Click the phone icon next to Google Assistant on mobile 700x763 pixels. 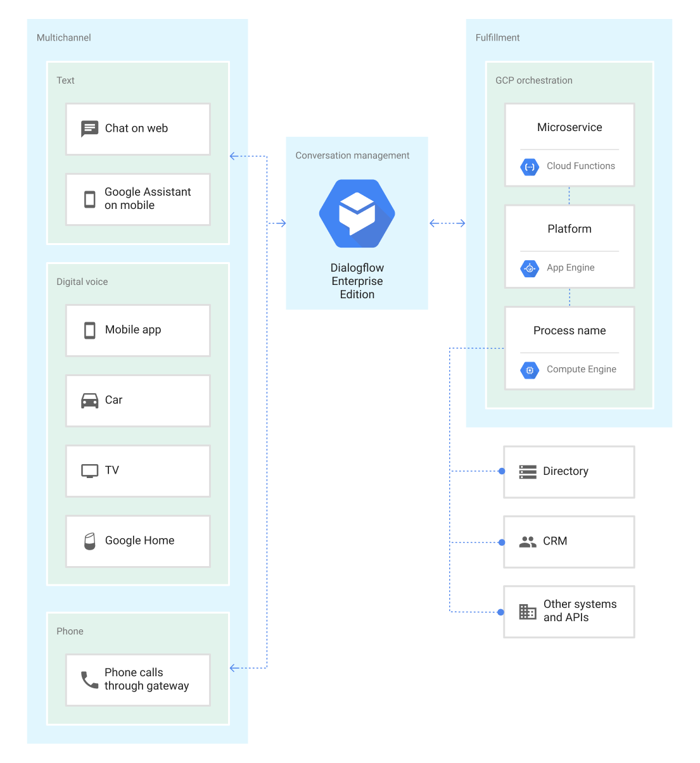click(90, 199)
